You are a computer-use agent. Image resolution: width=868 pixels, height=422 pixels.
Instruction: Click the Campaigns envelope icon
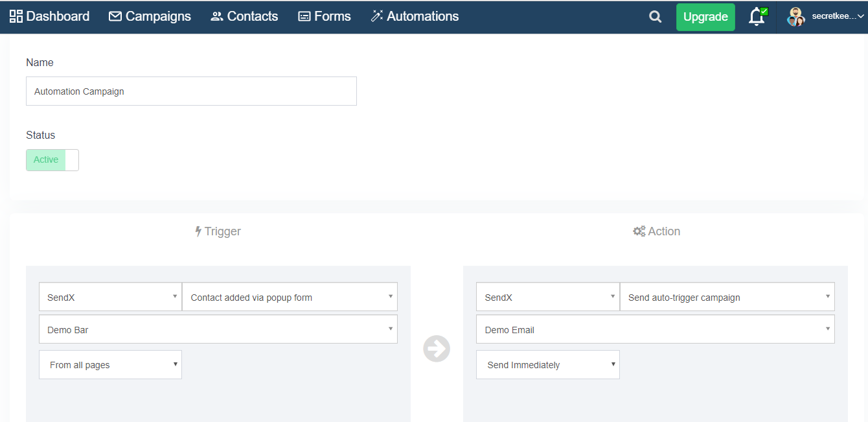pyautogui.click(x=115, y=16)
